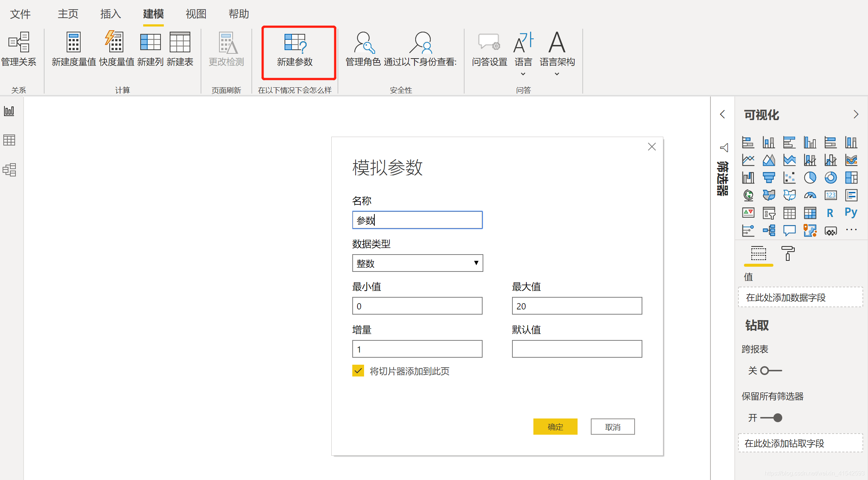Click the 确定 button
Image resolution: width=868 pixels, height=480 pixels.
(x=555, y=427)
